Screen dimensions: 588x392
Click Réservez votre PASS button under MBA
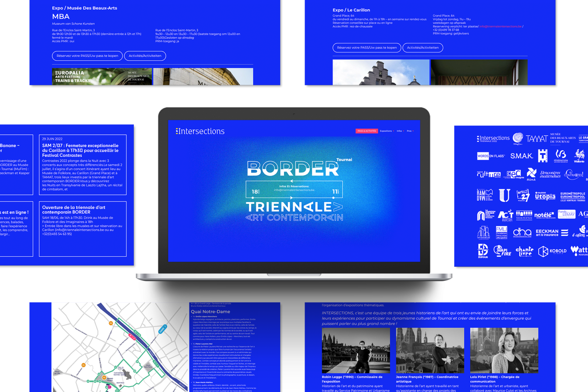(87, 56)
